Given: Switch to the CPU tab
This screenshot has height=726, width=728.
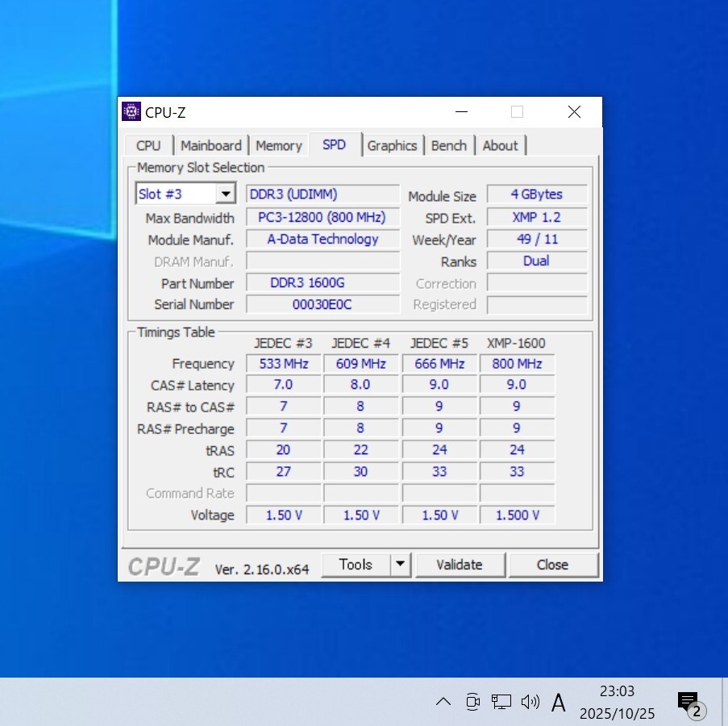Looking at the screenshot, I should (148, 146).
